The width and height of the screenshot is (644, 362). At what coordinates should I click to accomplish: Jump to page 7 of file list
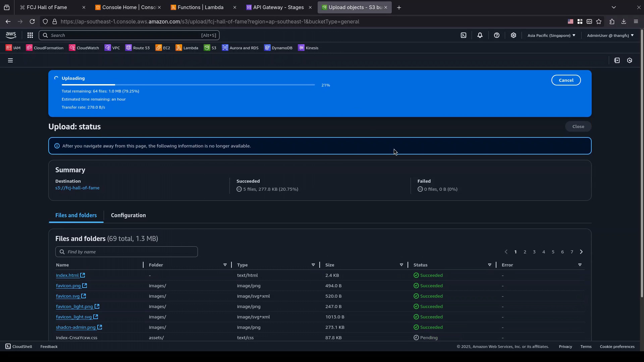pyautogui.click(x=572, y=252)
